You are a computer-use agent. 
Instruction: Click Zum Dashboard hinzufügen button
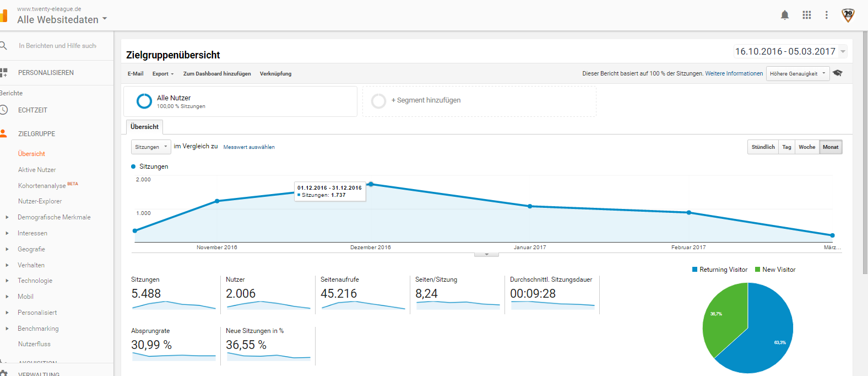click(217, 74)
